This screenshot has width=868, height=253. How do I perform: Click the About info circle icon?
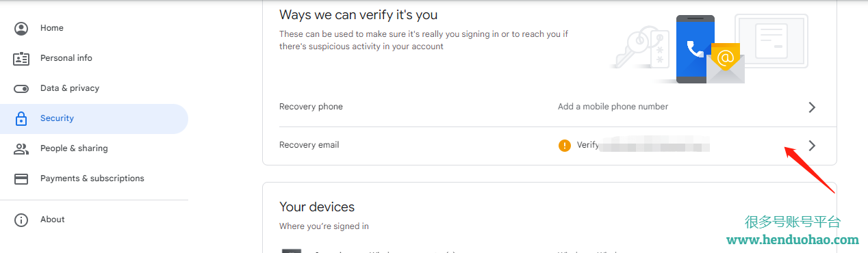[x=21, y=219]
